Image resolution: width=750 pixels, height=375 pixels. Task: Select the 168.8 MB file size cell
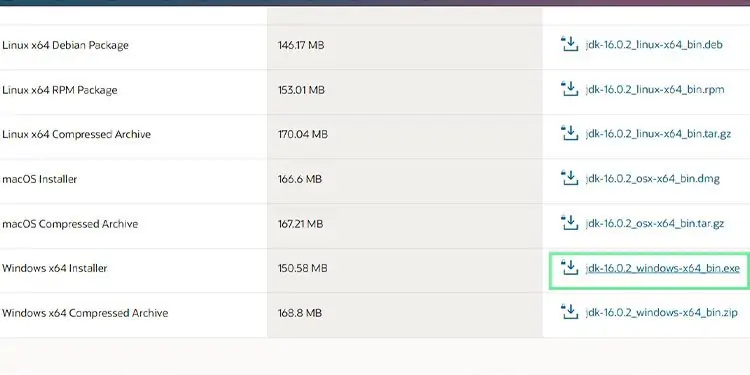click(299, 313)
